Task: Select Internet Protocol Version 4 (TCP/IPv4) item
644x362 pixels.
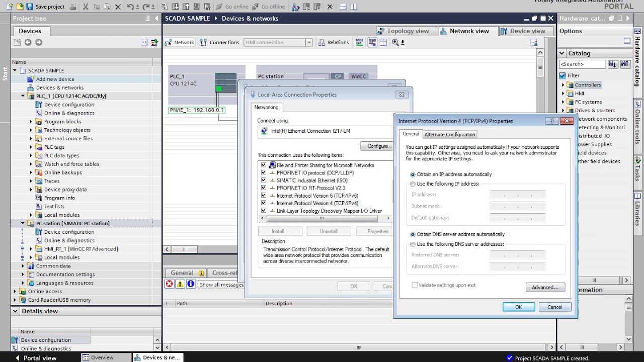Action: click(x=317, y=203)
